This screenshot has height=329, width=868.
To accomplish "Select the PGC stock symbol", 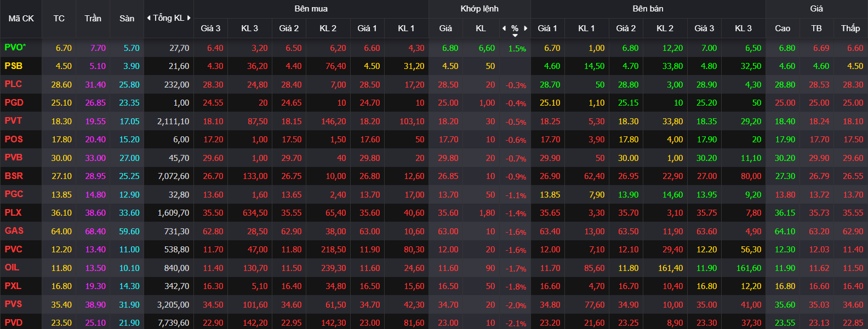I will click(x=14, y=194).
